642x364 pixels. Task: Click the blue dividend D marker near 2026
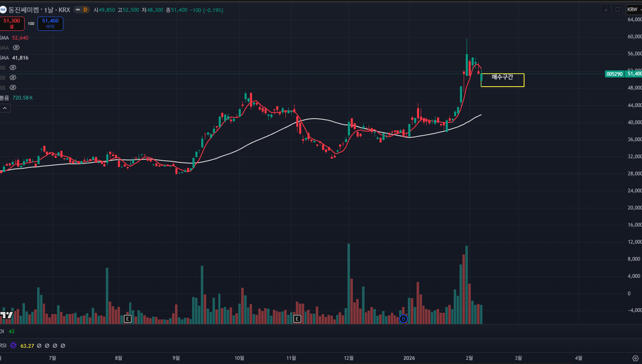tap(403, 319)
